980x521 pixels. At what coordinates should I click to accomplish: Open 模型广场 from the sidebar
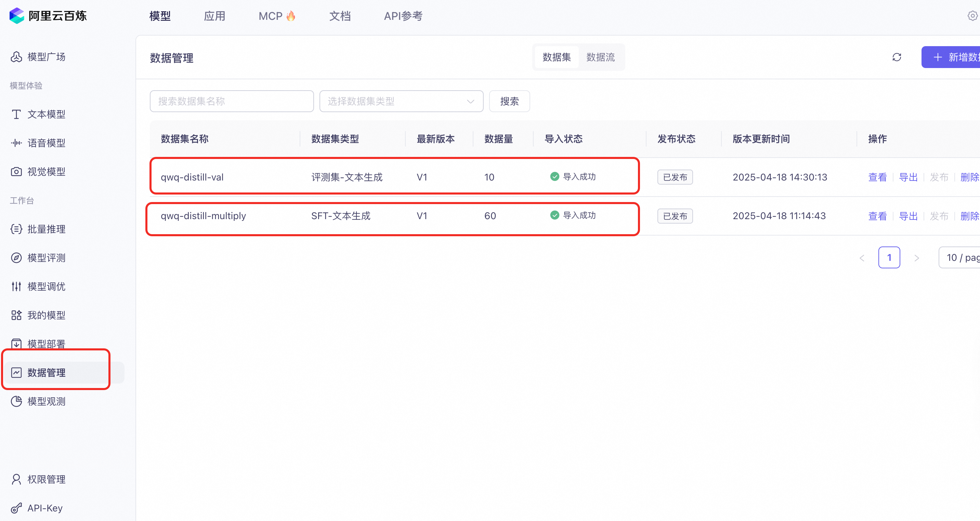click(x=47, y=57)
